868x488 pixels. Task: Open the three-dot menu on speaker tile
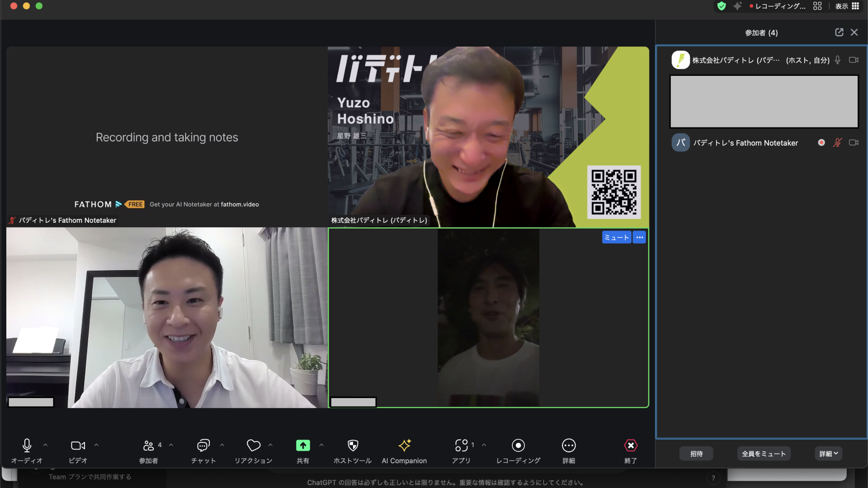tap(639, 237)
